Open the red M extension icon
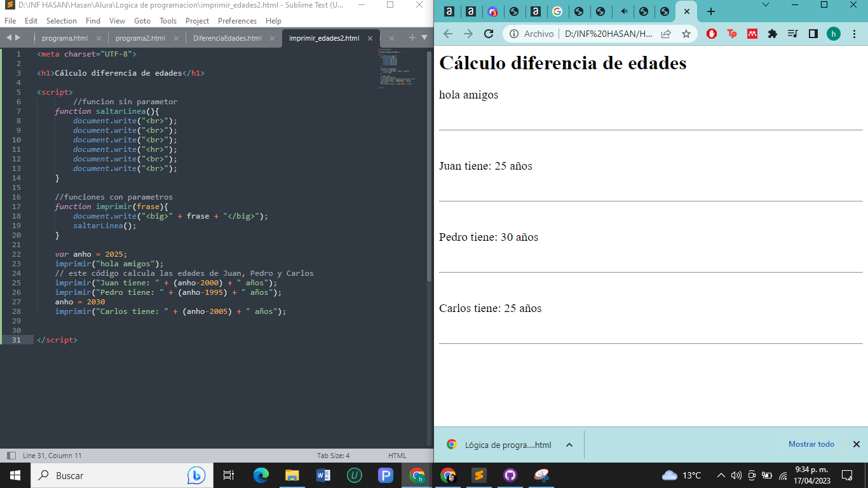This screenshot has width=868, height=488. 752,34
